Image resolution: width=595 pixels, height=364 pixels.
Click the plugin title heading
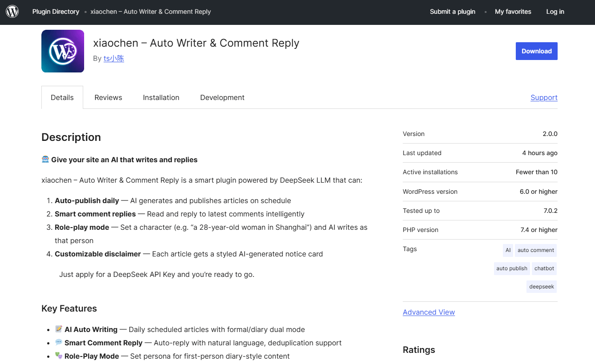pyautogui.click(x=196, y=43)
